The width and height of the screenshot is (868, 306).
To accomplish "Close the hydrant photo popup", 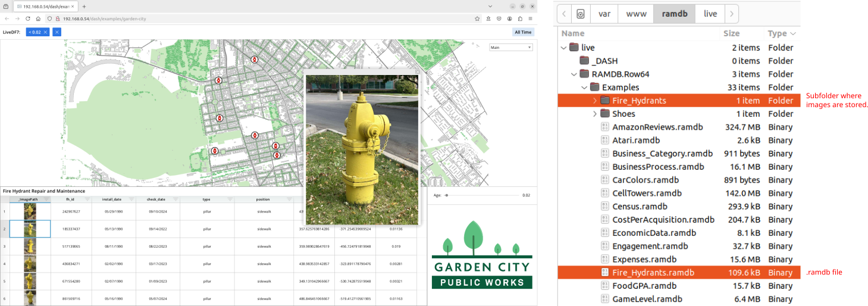I will click(x=417, y=71).
